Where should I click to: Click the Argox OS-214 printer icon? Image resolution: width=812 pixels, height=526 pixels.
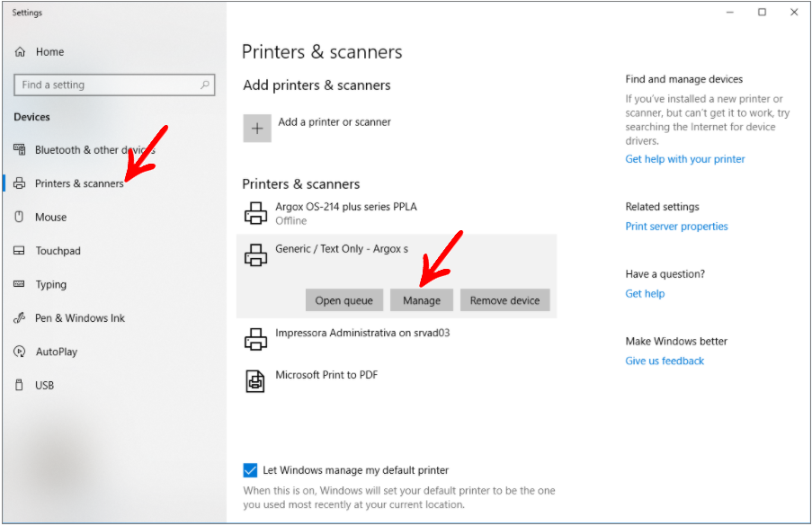point(255,213)
